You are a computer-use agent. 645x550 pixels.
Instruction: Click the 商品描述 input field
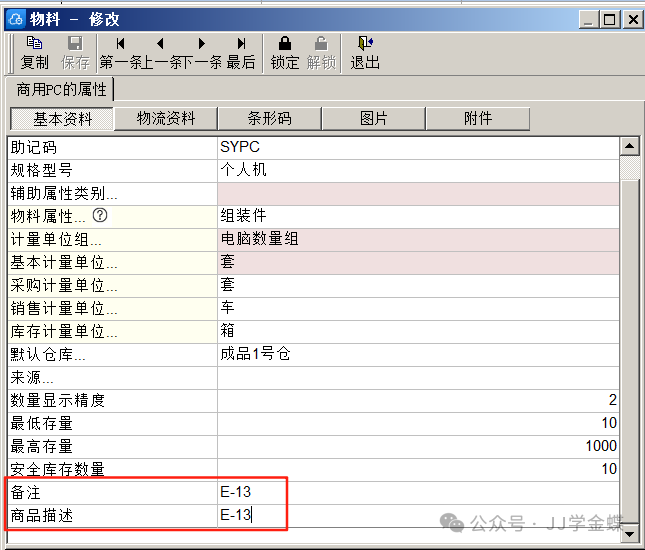coord(417,516)
